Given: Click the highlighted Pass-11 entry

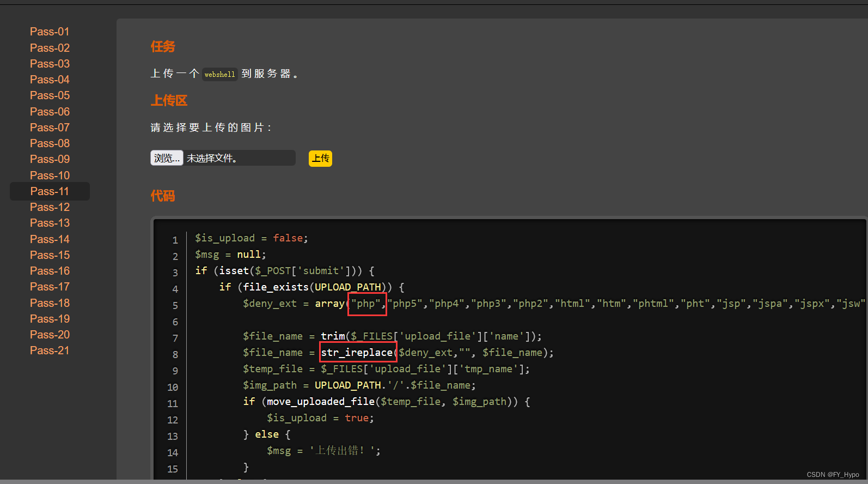Looking at the screenshot, I should point(50,191).
